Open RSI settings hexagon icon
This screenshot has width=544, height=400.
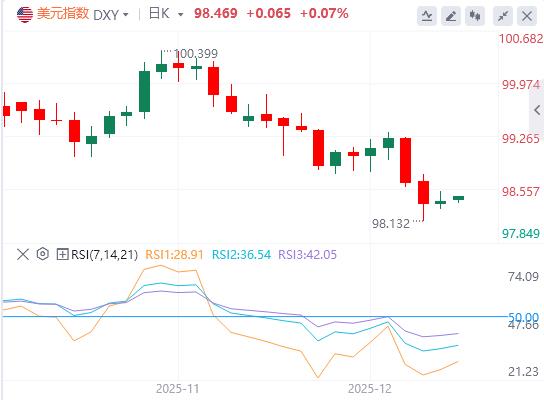43,254
